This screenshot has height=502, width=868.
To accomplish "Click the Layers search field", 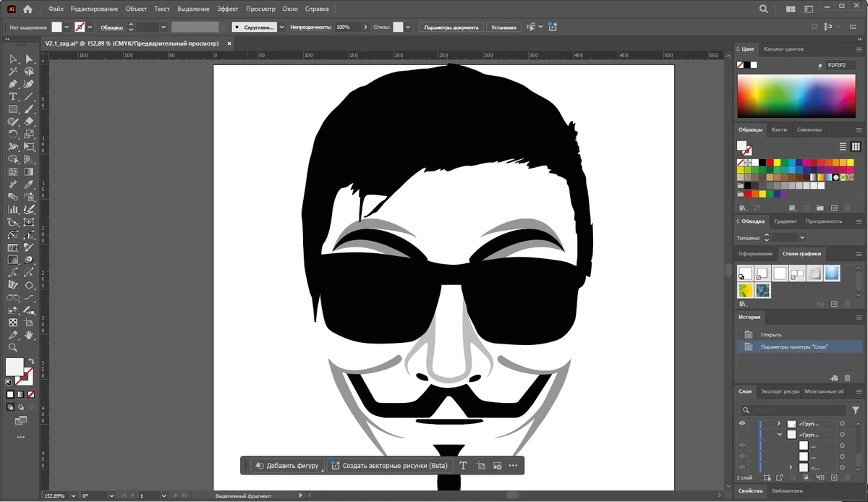I will tap(793, 409).
